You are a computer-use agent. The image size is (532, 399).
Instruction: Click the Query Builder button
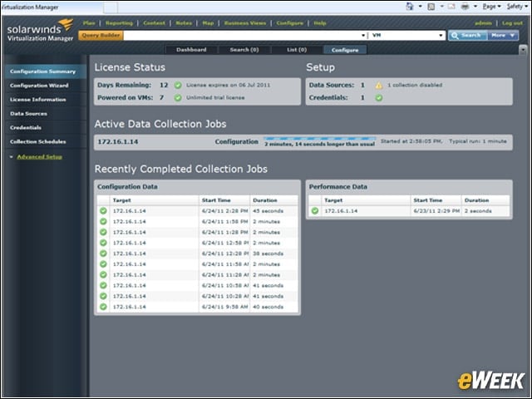[101, 35]
